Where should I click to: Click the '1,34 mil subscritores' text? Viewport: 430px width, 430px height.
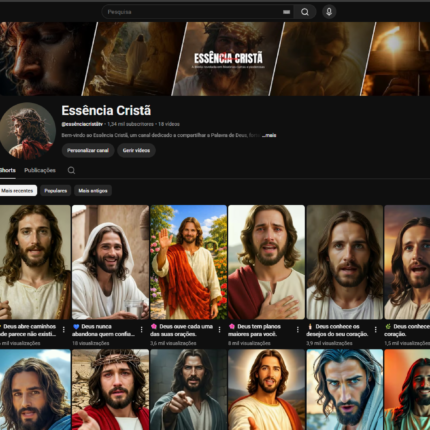pos(130,124)
